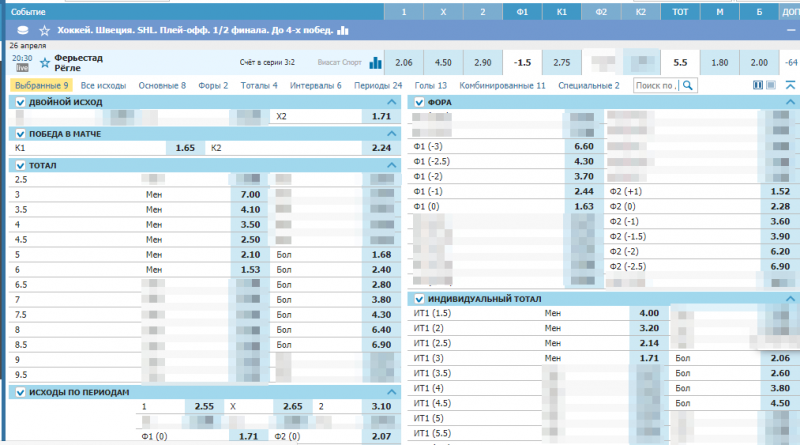Click the market search input field
800x445 pixels.
(x=655, y=86)
